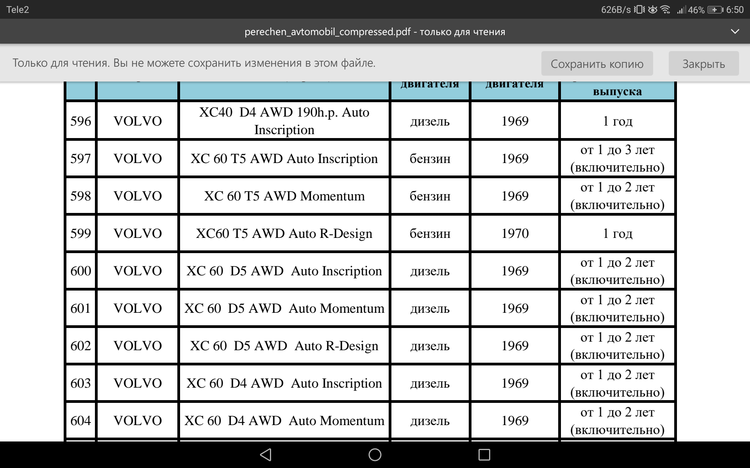750x468 pixels.
Task: Tap the Android home circle icon
Action: click(375, 455)
